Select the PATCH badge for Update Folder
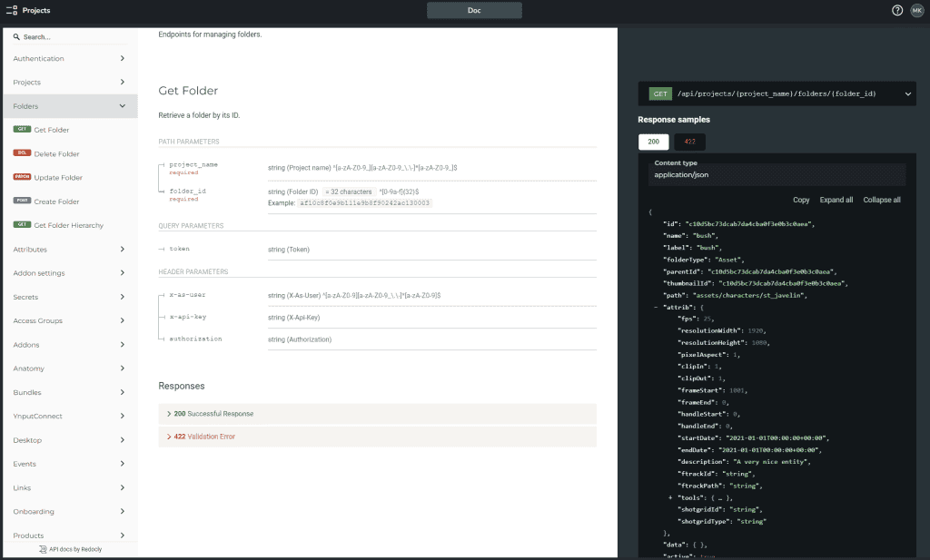Image resolution: width=930 pixels, height=560 pixels. point(22,177)
